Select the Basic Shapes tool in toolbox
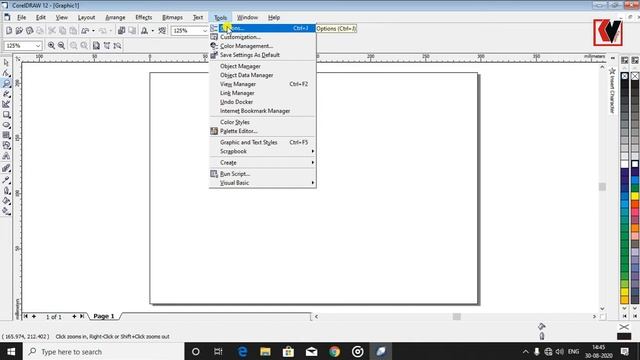The width and height of the screenshot is (640, 360). [6, 145]
